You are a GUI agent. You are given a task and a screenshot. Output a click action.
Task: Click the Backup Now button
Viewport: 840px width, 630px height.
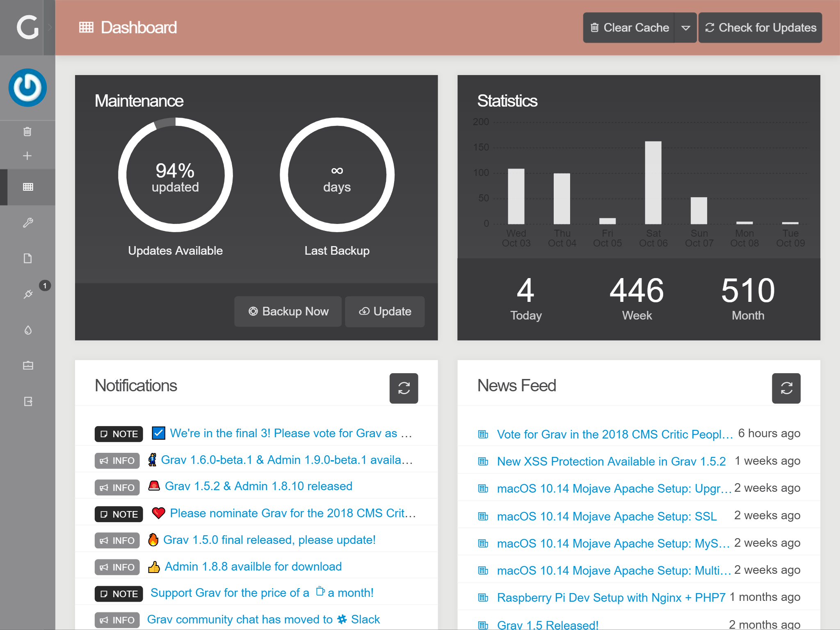point(288,311)
